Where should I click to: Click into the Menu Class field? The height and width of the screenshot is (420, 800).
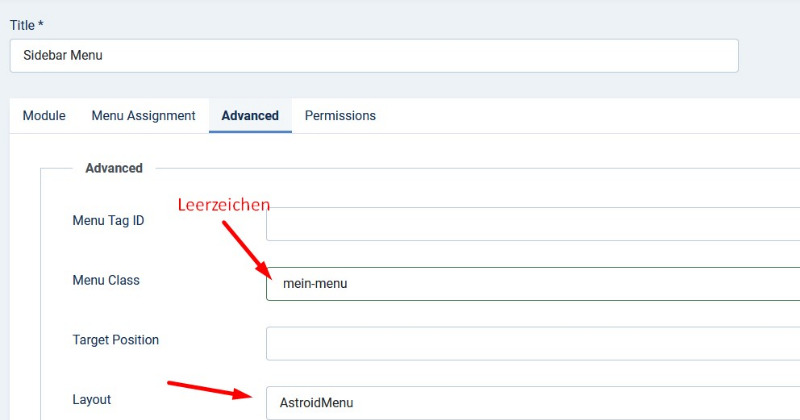(532, 284)
